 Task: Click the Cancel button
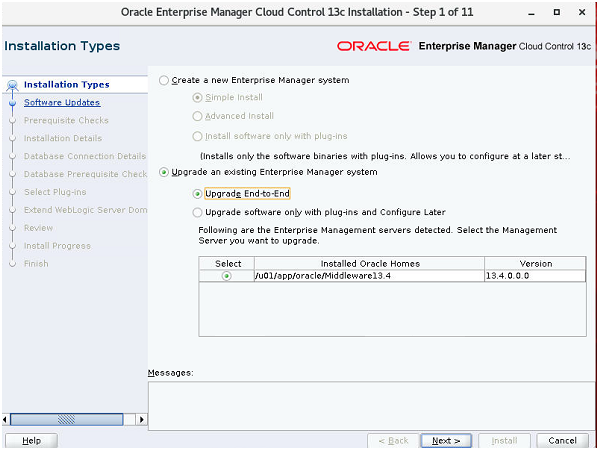pyautogui.click(x=562, y=441)
